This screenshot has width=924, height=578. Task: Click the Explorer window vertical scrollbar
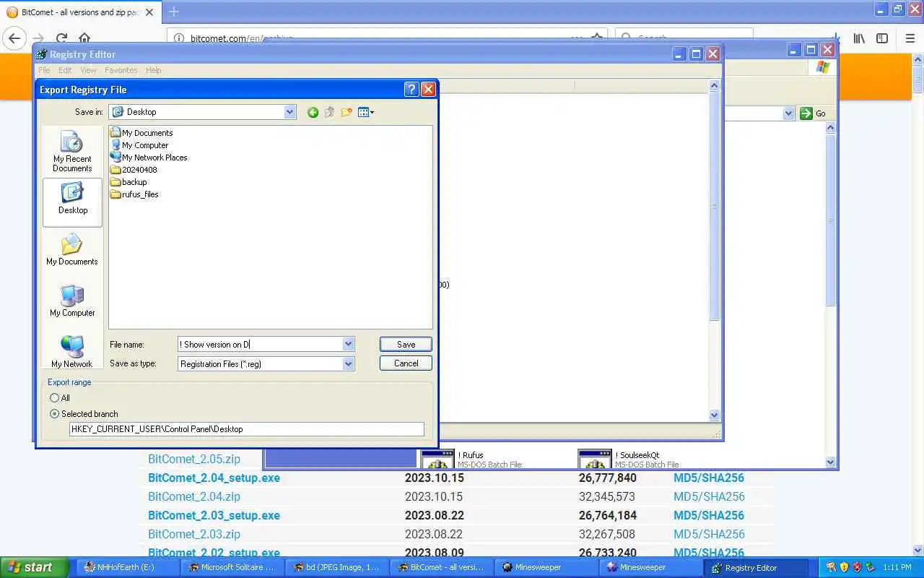(830, 295)
